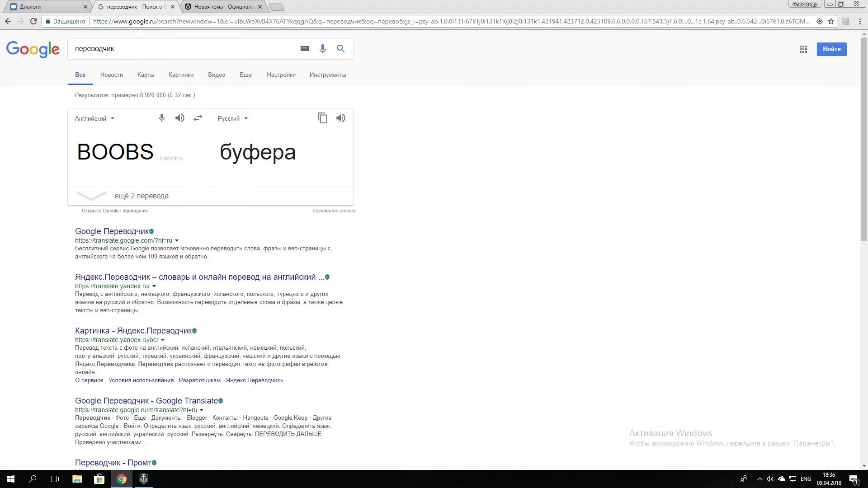Bookmark this page with the star icon

[x=831, y=21]
